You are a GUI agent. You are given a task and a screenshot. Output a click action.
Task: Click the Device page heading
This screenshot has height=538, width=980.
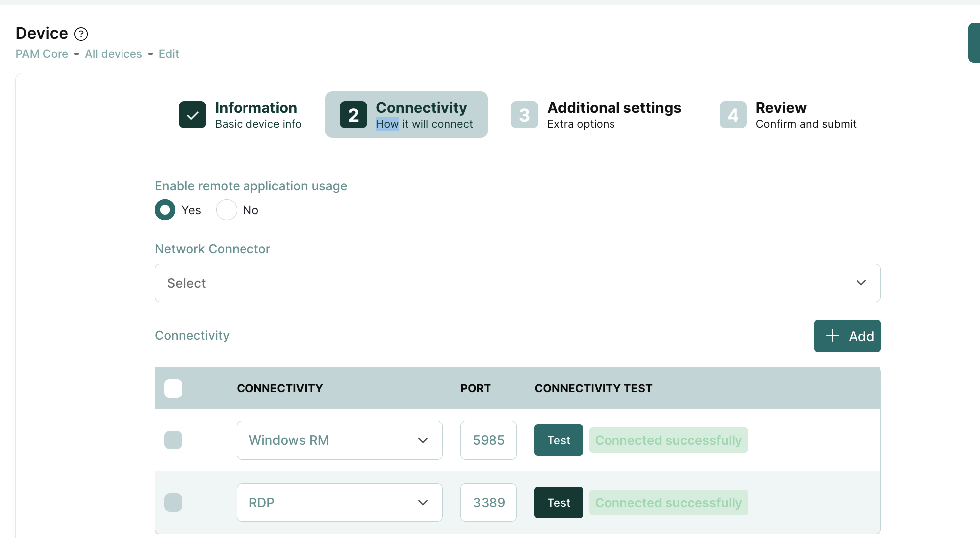42,33
